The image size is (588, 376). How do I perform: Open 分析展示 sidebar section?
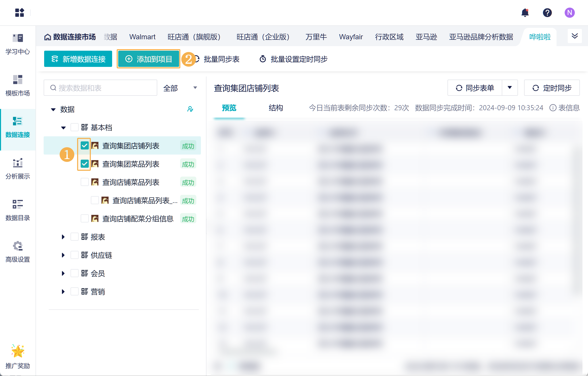[18, 169]
